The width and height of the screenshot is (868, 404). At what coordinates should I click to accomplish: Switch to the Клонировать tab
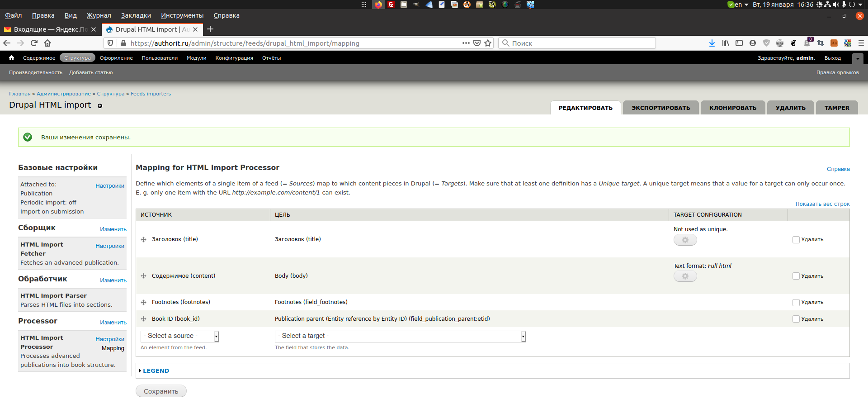[733, 108]
